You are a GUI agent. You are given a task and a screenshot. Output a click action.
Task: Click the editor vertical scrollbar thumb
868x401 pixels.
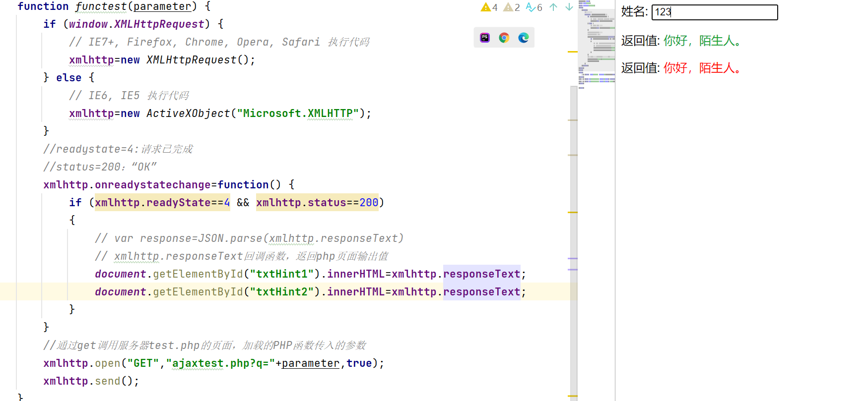[574, 243]
